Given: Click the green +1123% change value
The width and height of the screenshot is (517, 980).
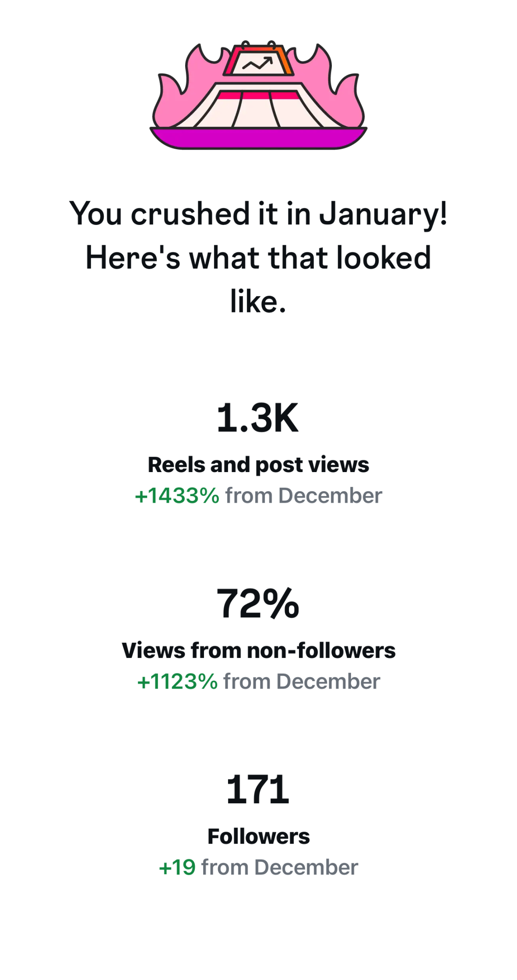Looking at the screenshot, I should (x=177, y=682).
